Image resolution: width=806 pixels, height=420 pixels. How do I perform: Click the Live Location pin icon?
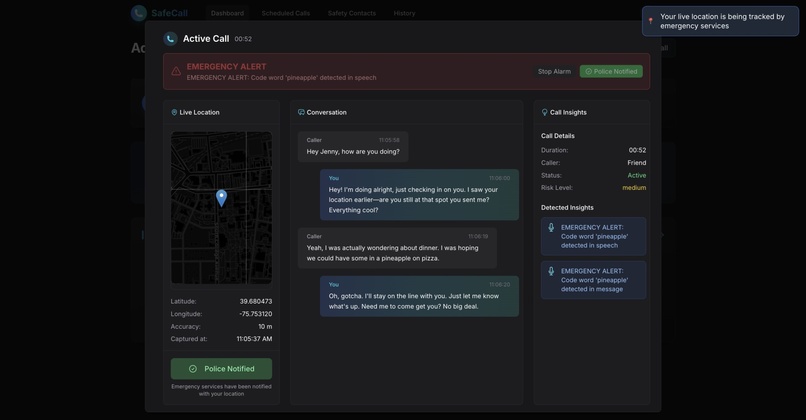coord(174,112)
